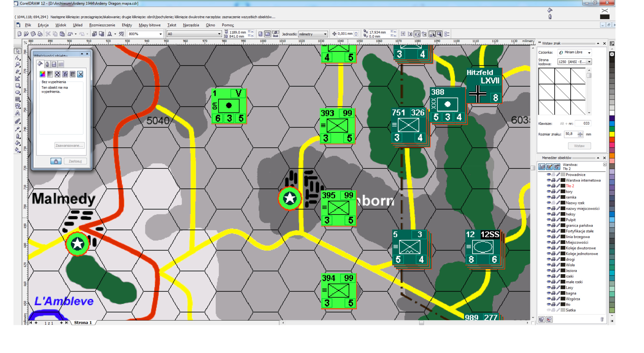
Task: Open the Mapy bitowe menu
Action: (x=150, y=25)
